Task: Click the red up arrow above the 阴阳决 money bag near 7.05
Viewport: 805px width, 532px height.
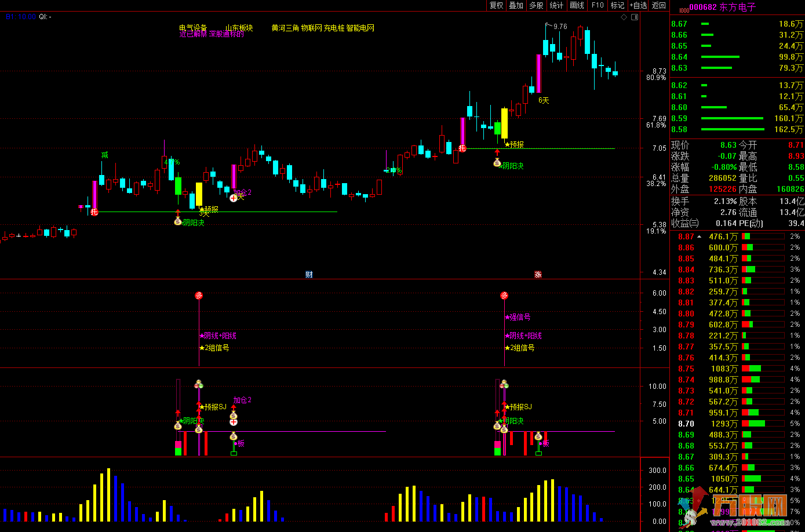Action: 497,153
